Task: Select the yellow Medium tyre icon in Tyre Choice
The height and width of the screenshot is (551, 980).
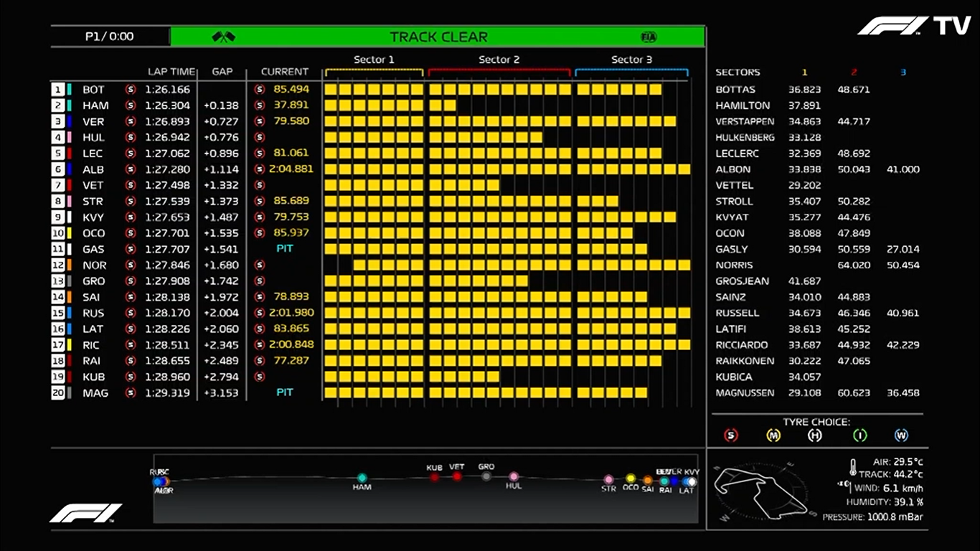Action: 773,435
